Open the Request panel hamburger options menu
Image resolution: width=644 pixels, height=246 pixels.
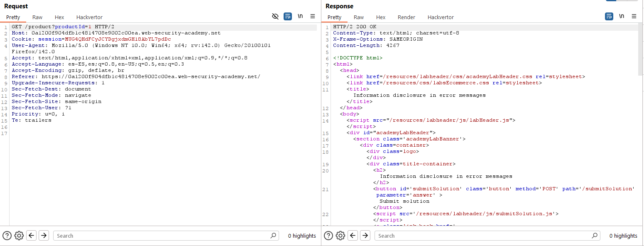click(x=313, y=17)
